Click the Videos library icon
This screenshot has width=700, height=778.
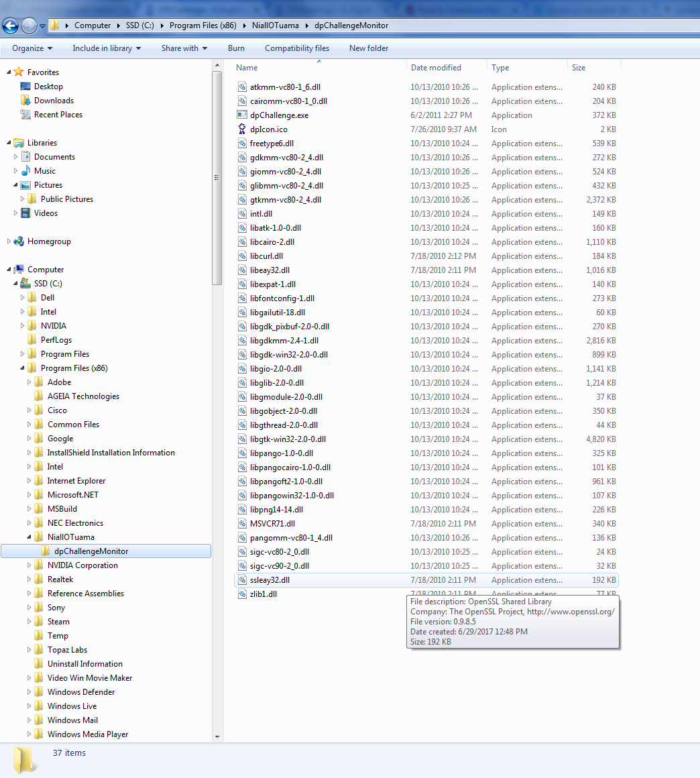[25, 213]
